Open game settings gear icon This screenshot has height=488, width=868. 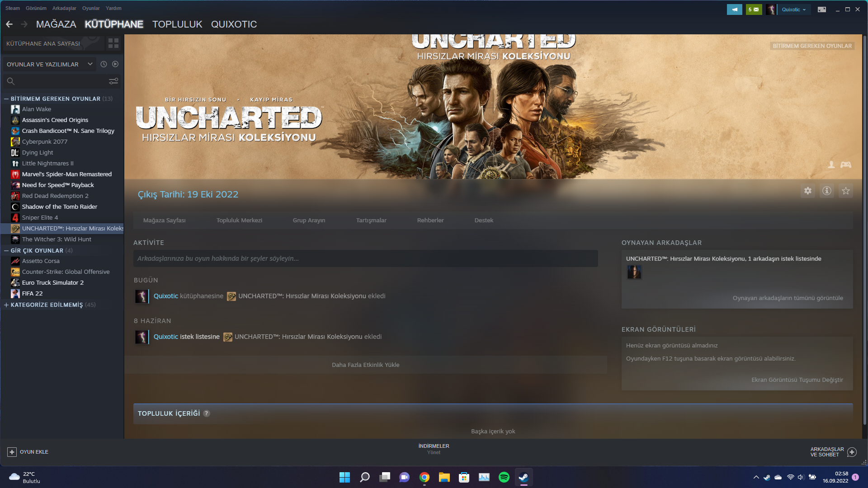807,191
